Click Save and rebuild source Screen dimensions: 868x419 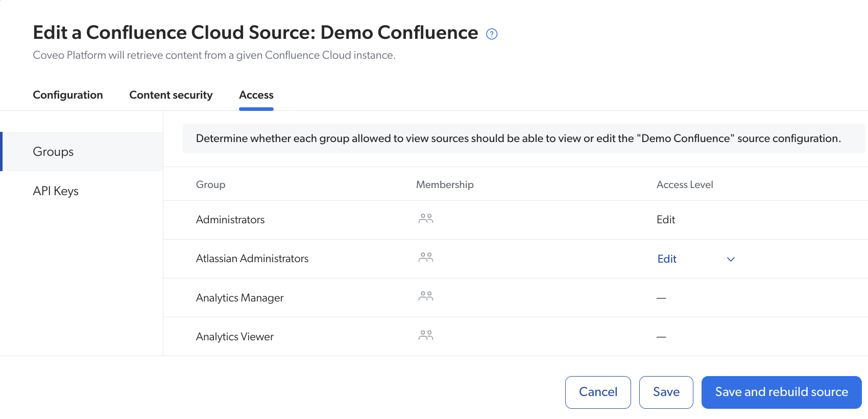(x=782, y=392)
